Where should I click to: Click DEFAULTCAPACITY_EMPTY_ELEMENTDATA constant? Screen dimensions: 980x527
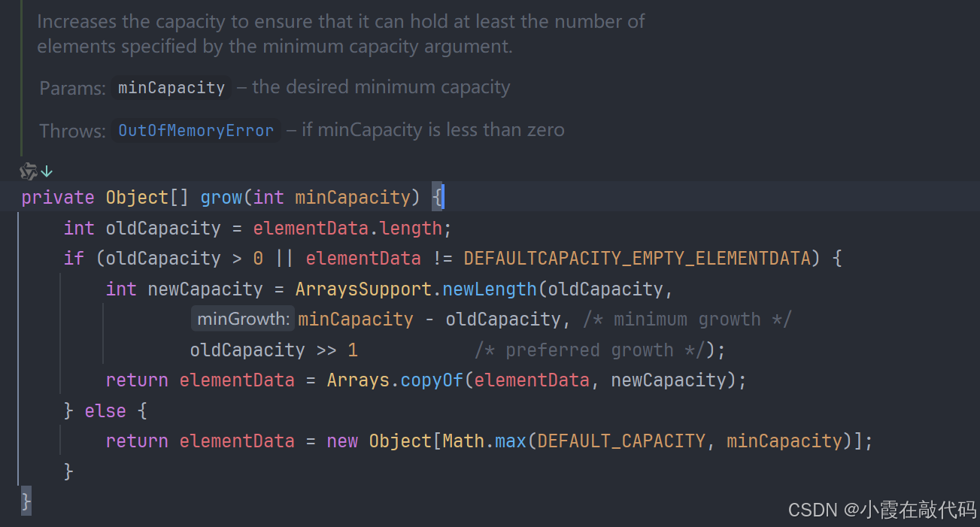click(637, 259)
